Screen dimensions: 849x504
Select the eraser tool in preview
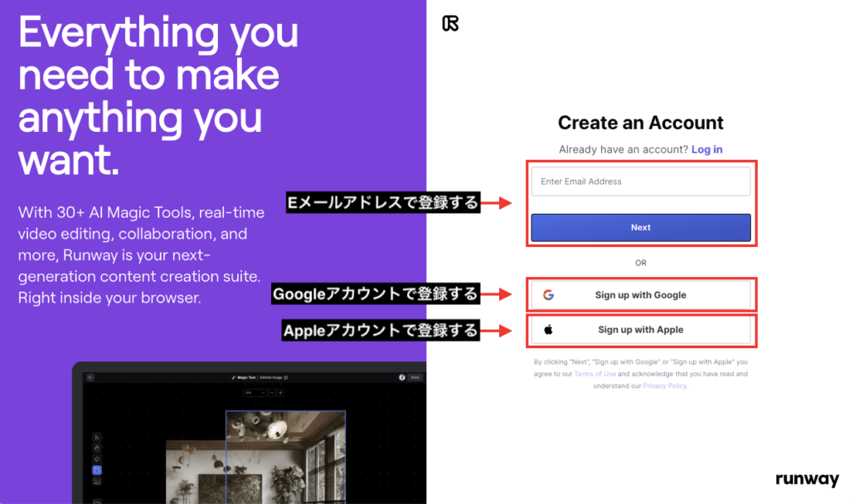[x=97, y=459]
